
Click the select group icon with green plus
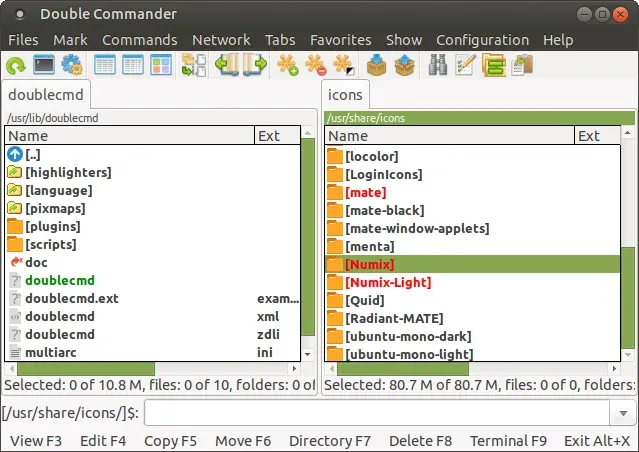tap(287, 65)
